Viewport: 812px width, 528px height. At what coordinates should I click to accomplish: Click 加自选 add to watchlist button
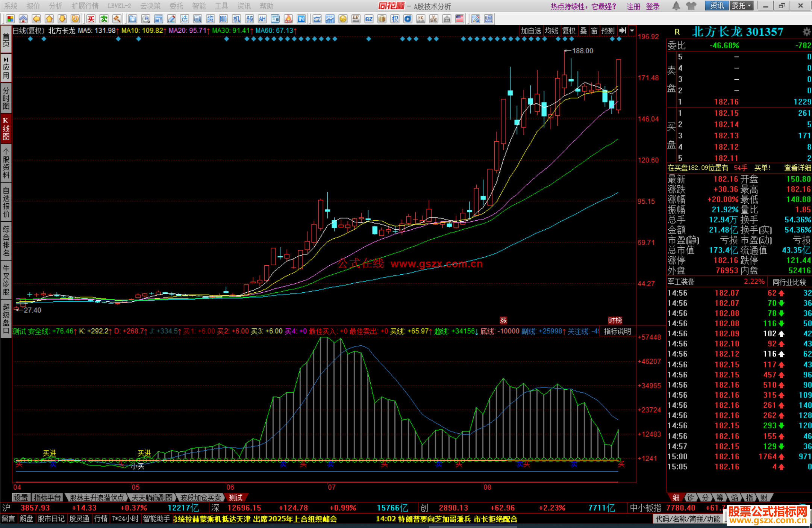coord(531,31)
